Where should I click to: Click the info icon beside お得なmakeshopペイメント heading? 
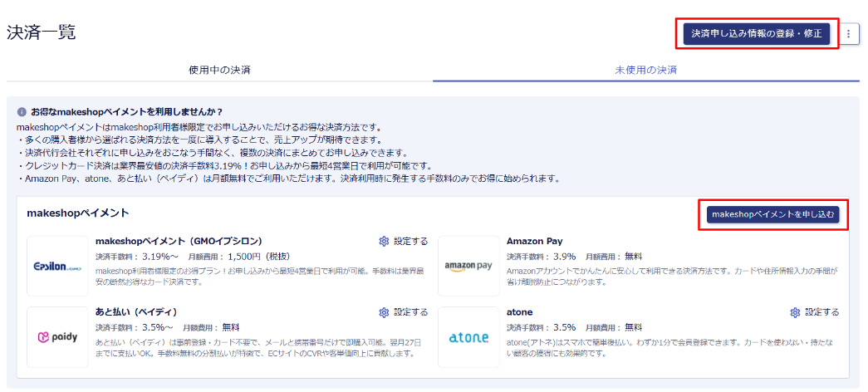(22, 111)
